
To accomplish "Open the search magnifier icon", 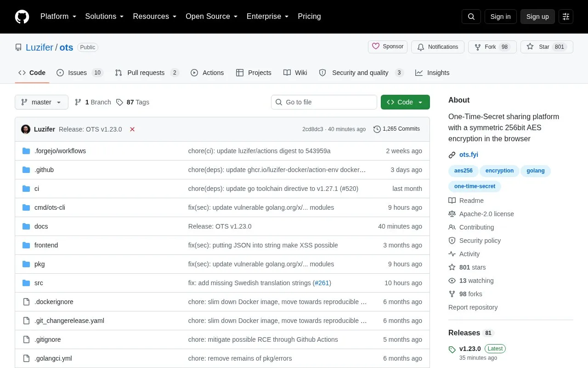I will 471,17.
